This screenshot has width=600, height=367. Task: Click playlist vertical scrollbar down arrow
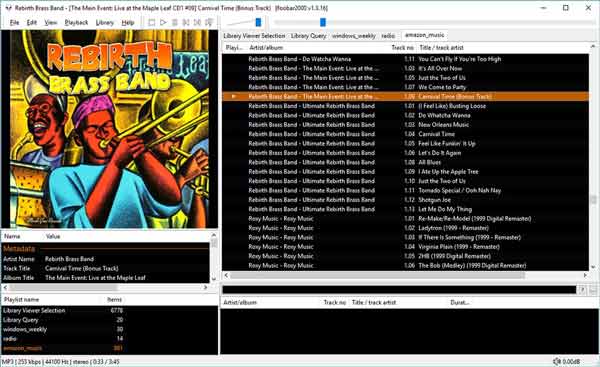coord(593,267)
